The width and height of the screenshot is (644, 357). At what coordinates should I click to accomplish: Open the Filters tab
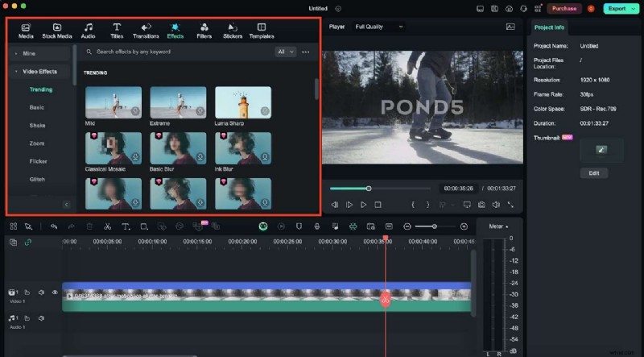(x=204, y=31)
